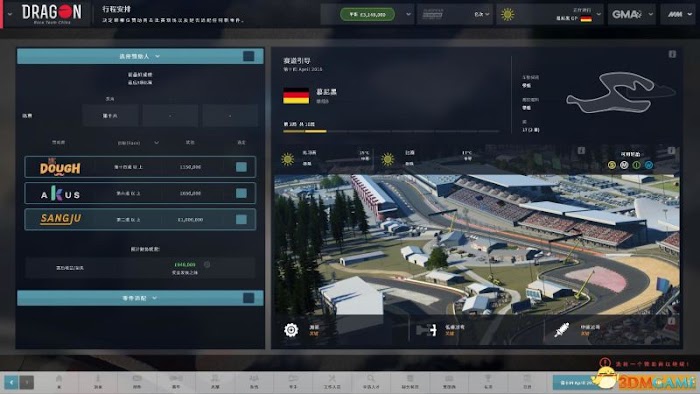The height and width of the screenshot is (394, 700).
Task: Click the gear/engine track characteristic icon
Action: 291,330
